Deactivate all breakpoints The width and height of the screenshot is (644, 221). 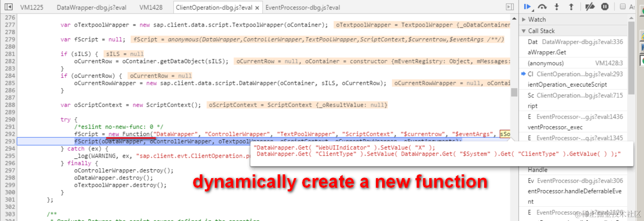tap(590, 7)
